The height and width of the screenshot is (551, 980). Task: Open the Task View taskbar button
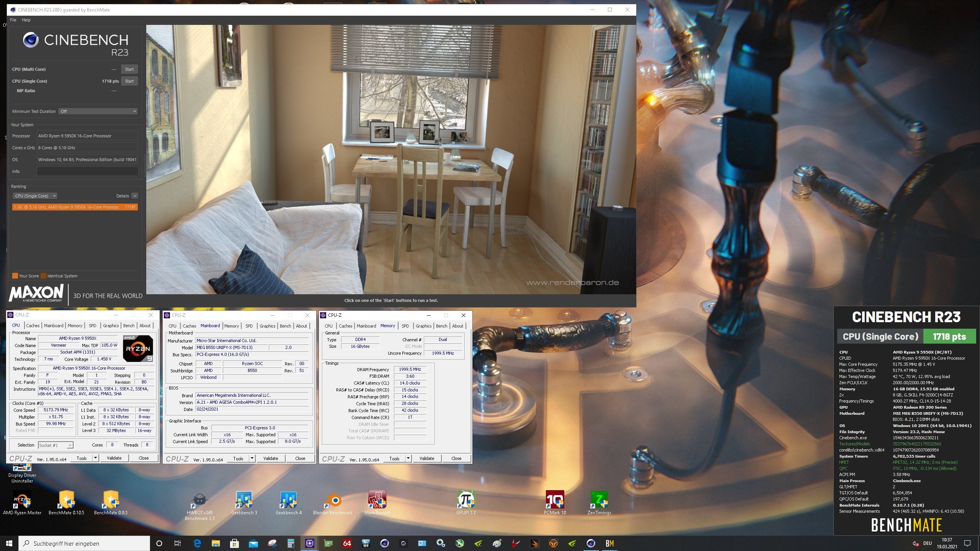pos(178,543)
